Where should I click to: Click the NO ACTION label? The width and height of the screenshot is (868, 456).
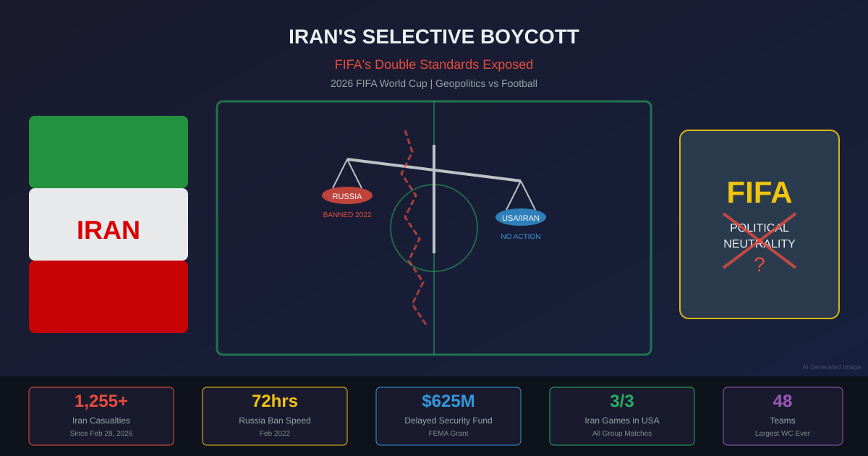point(521,237)
